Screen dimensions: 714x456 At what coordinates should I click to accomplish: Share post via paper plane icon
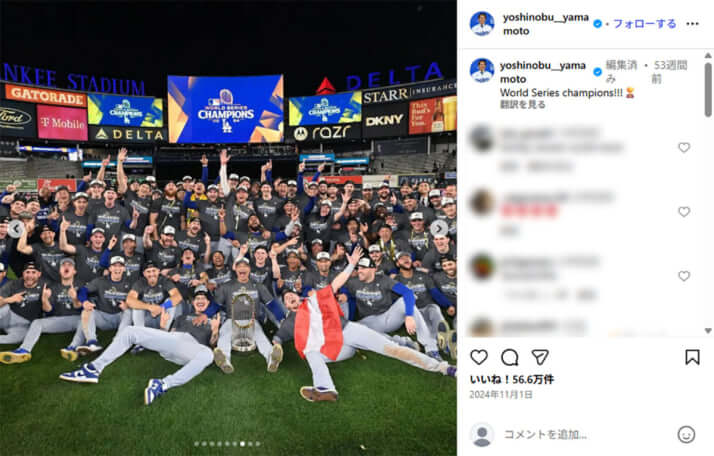pos(540,357)
